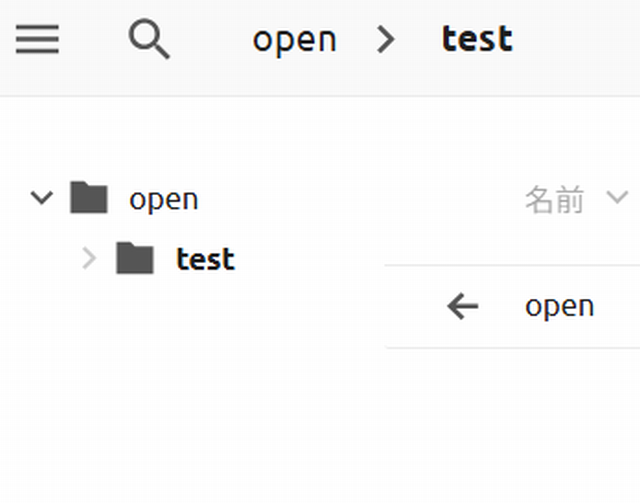640x503 pixels.
Task: Click the breadcrumb separator arrow
Action: (x=387, y=40)
